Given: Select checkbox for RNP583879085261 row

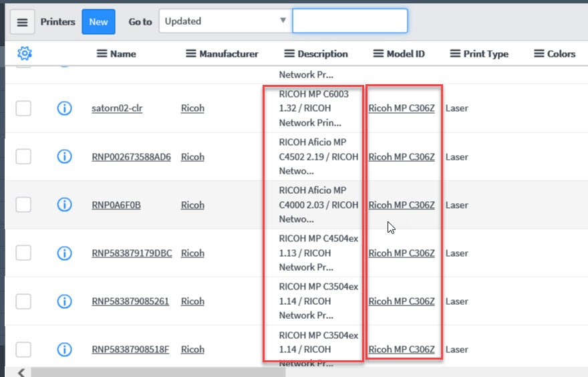Looking at the screenshot, I should pyautogui.click(x=23, y=301).
